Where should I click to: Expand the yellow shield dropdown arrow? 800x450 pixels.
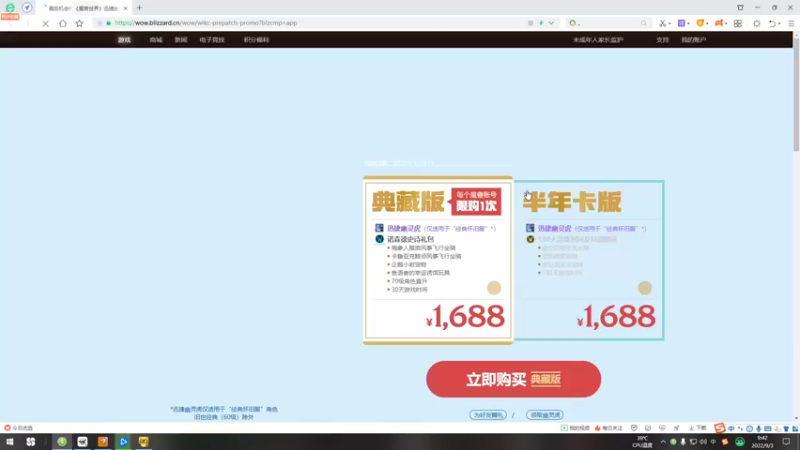[x=707, y=23]
